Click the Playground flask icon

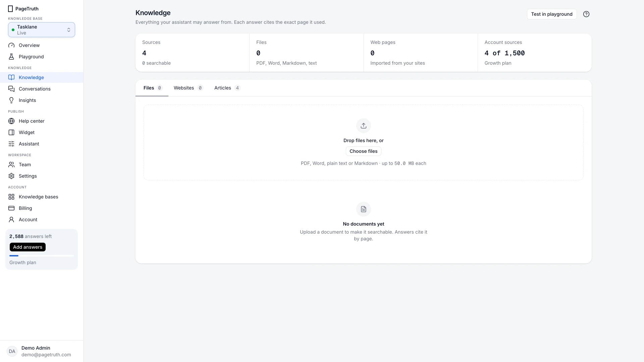point(11,57)
